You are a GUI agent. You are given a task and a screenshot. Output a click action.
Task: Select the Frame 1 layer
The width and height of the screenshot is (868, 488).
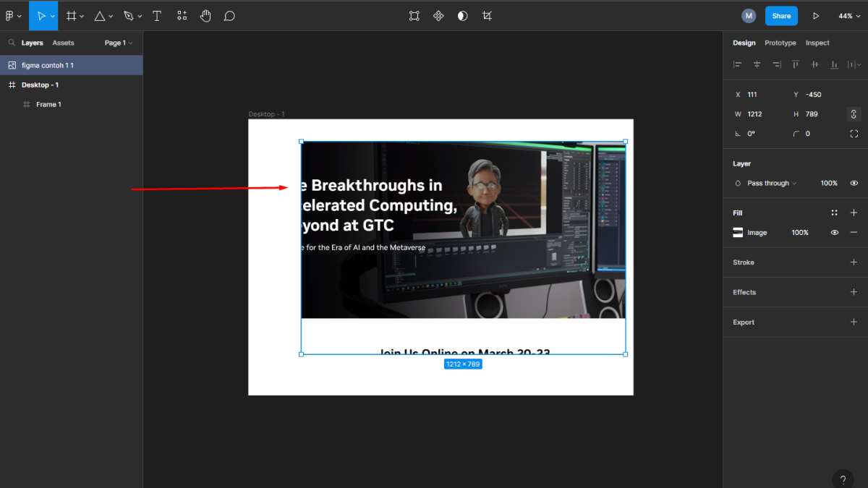pyautogui.click(x=71, y=104)
